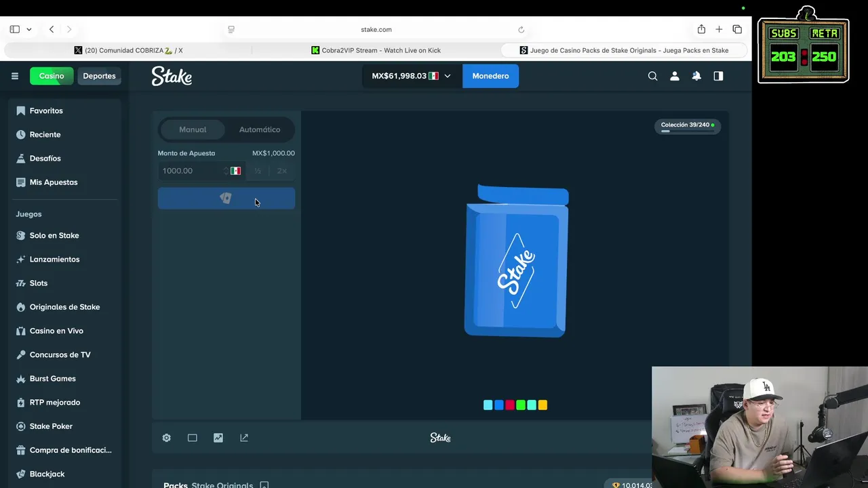Open Lanzamientos category
The height and width of the screenshot is (488, 868).
pos(66,259)
